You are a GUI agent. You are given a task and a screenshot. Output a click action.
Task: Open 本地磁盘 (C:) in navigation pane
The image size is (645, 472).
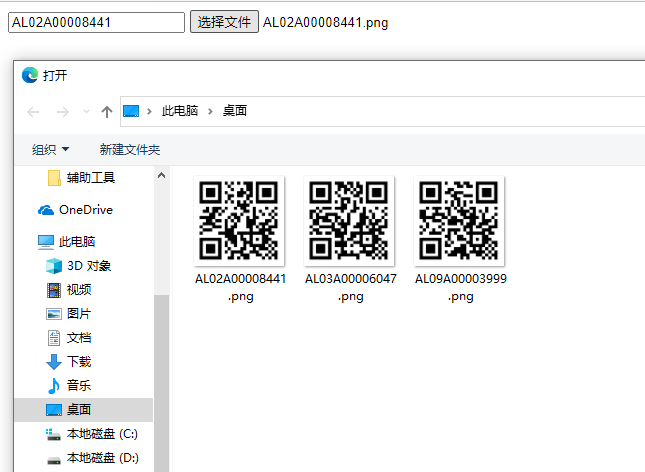coord(92,434)
